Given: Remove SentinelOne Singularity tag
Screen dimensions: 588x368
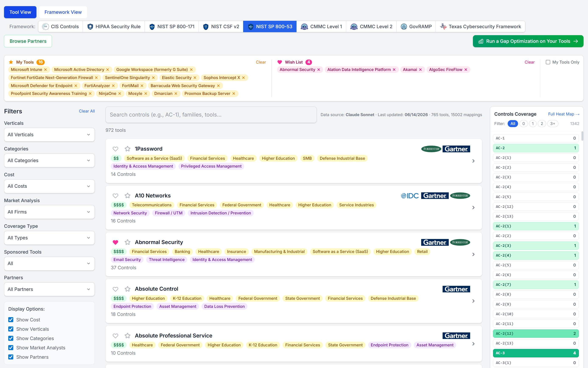Looking at the screenshot, I should [153, 78].
